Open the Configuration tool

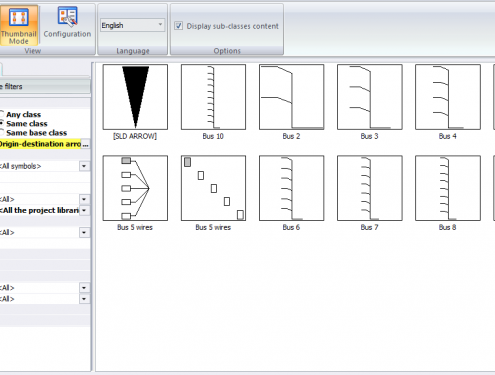[67, 23]
